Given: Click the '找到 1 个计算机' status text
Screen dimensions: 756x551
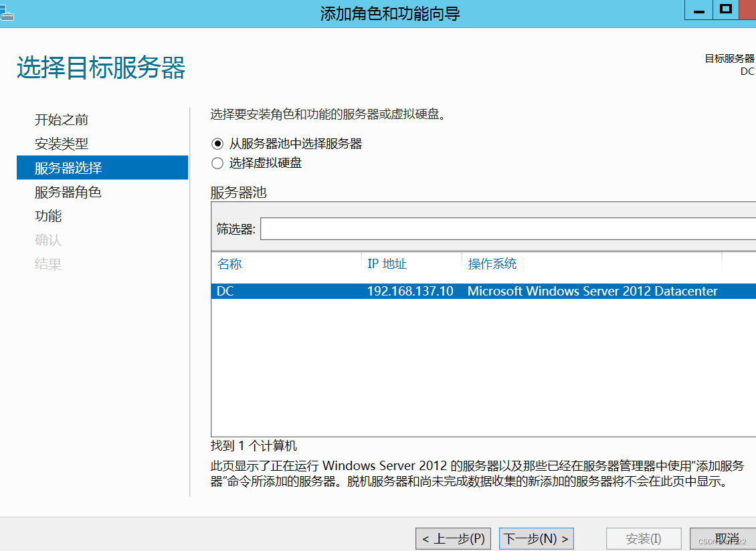Looking at the screenshot, I should click(254, 446).
